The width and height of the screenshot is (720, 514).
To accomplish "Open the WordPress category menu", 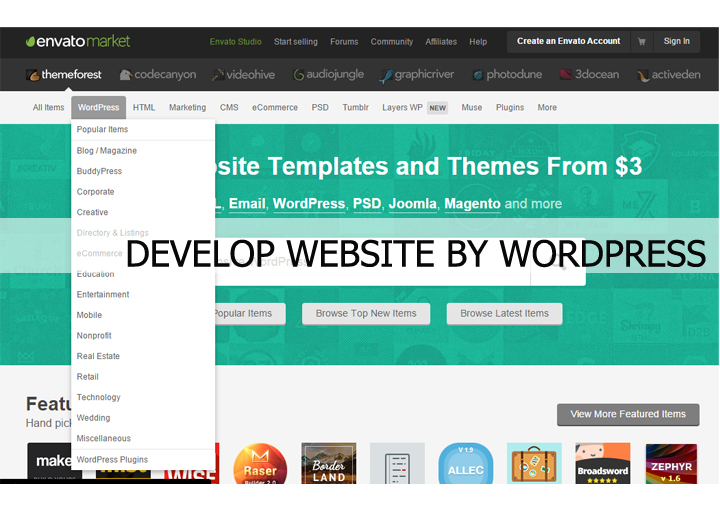I will click(x=98, y=107).
